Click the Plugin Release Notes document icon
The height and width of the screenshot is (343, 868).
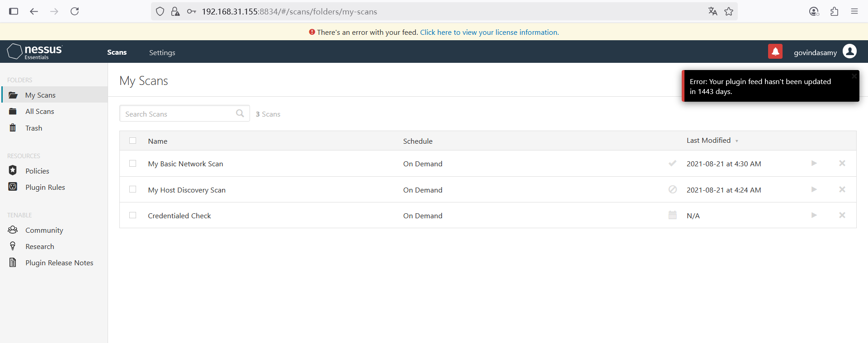click(13, 262)
